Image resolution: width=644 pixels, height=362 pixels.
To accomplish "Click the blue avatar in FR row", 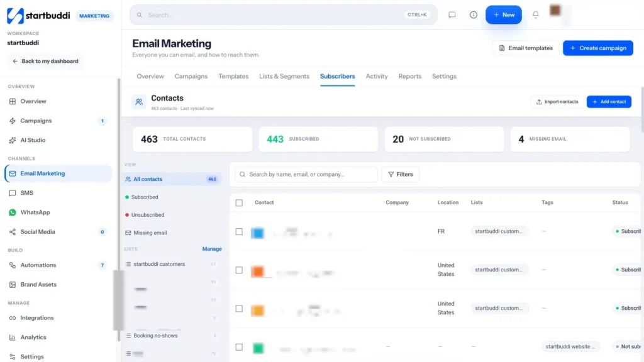I will coord(257,233).
